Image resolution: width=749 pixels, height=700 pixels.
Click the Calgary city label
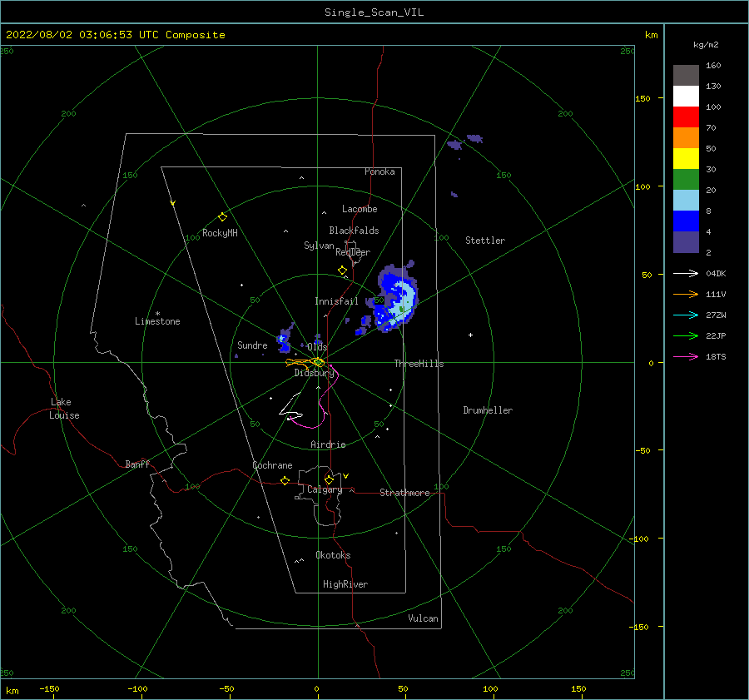pyautogui.click(x=325, y=489)
